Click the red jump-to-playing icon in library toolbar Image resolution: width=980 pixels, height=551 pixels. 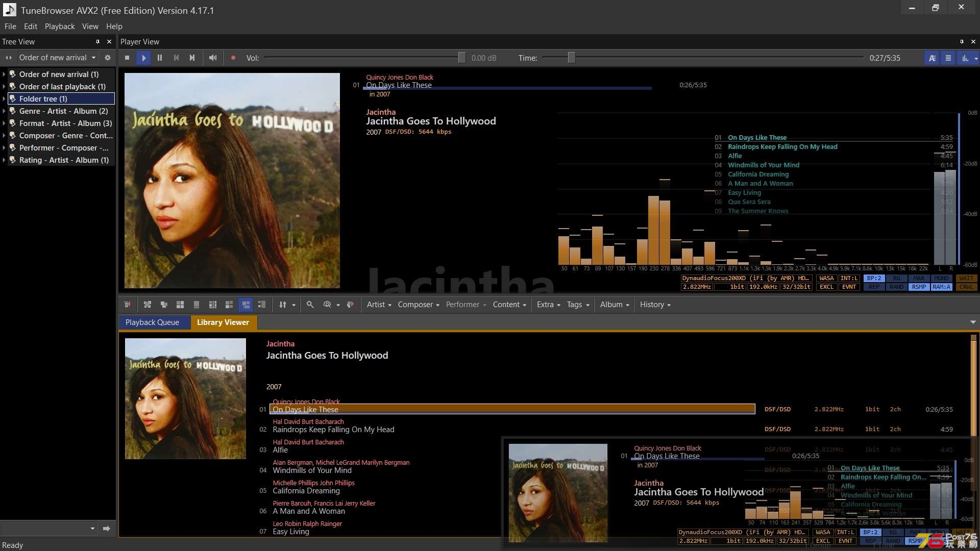tap(127, 305)
